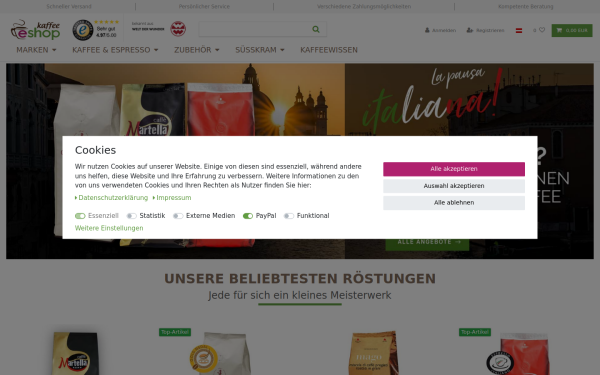Click the Welt der Wunder emblem

coord(178,29)
